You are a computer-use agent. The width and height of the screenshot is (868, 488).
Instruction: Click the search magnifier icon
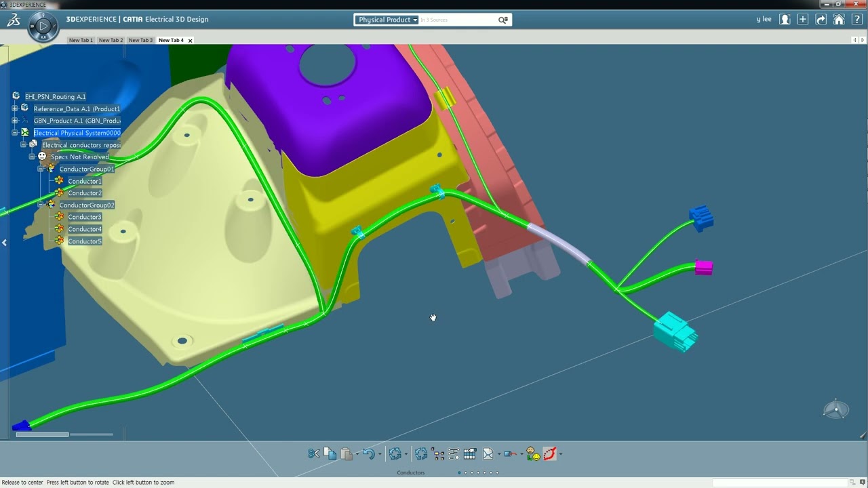[x=503, y=20]
